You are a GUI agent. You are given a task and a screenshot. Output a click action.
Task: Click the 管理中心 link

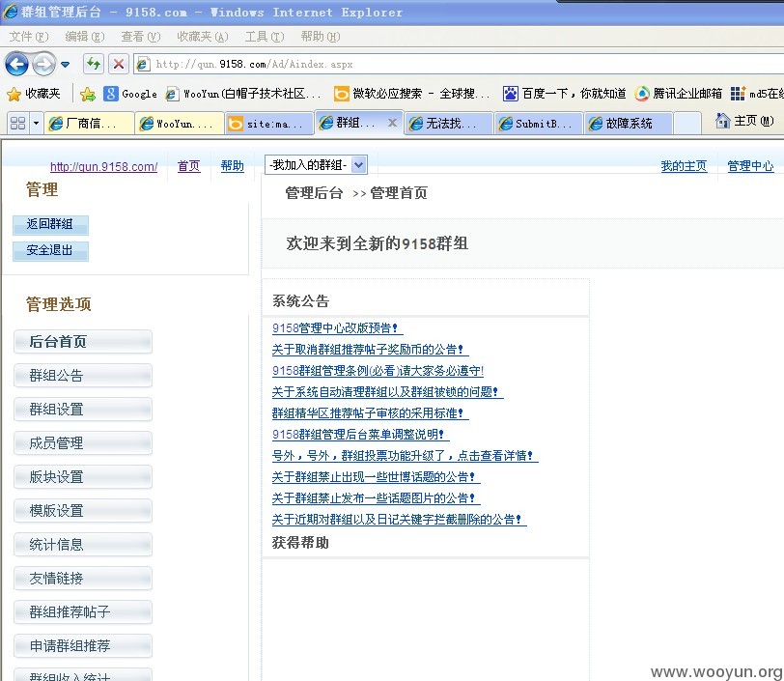pos(750,166)
